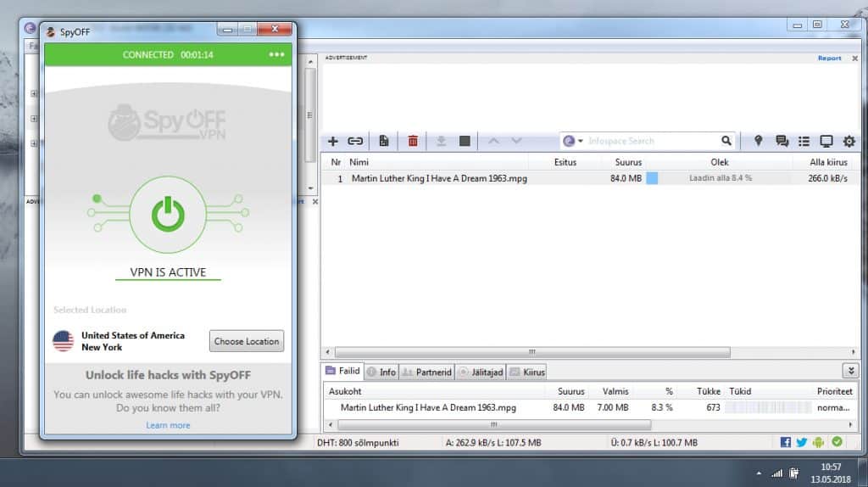Move torrent down in queue

[x=516, y=142]
